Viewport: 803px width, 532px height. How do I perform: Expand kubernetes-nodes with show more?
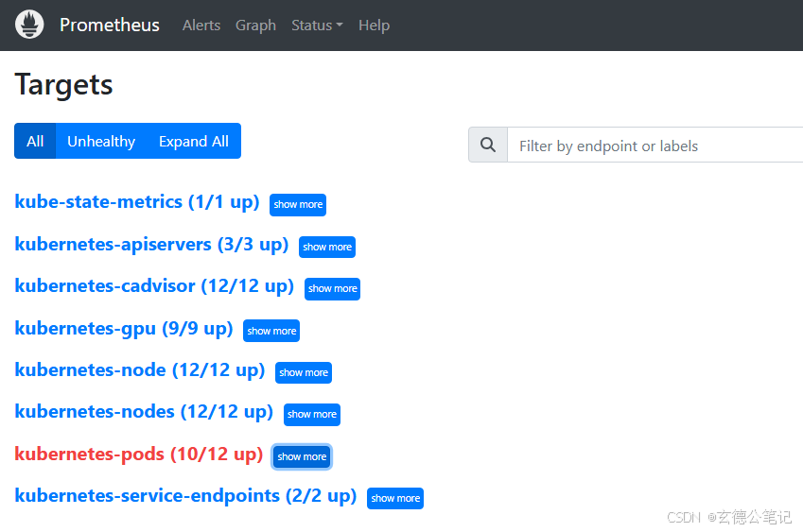312,414
